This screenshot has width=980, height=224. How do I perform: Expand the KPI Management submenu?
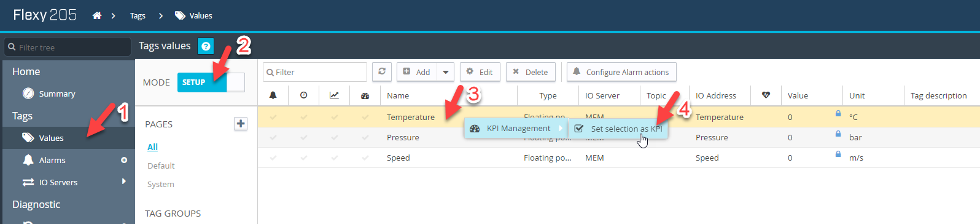pos(516,129)
